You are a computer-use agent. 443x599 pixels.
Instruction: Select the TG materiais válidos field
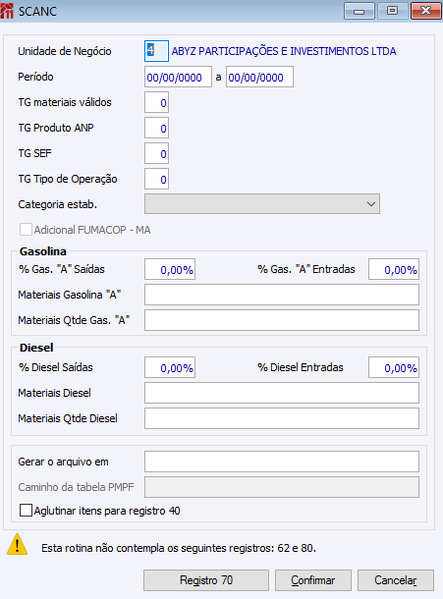click(x=157, y=102)
